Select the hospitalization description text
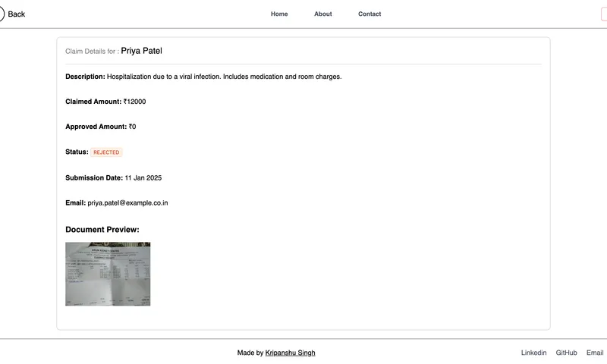607x364 pixels. (x=224, y=77)
